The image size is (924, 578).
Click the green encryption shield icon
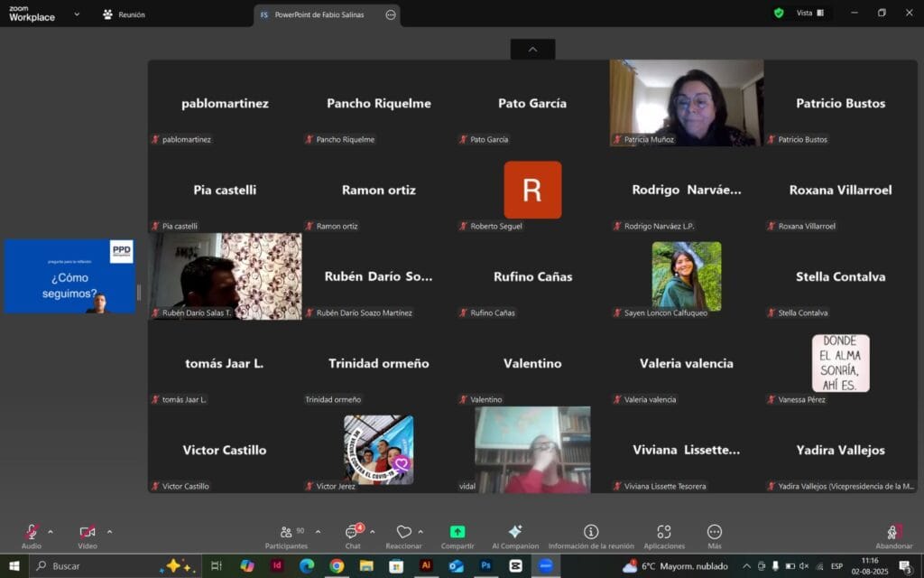click(779, 13)
